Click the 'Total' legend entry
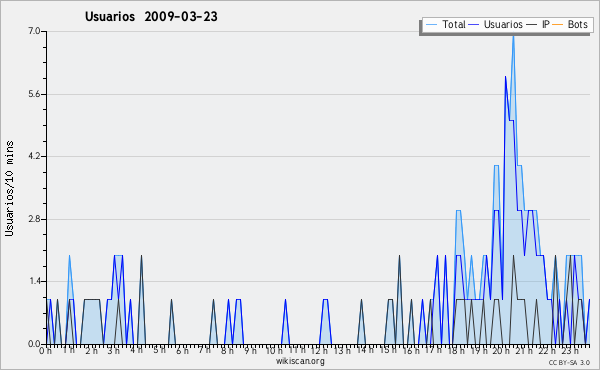 click(x=453, y=24)
